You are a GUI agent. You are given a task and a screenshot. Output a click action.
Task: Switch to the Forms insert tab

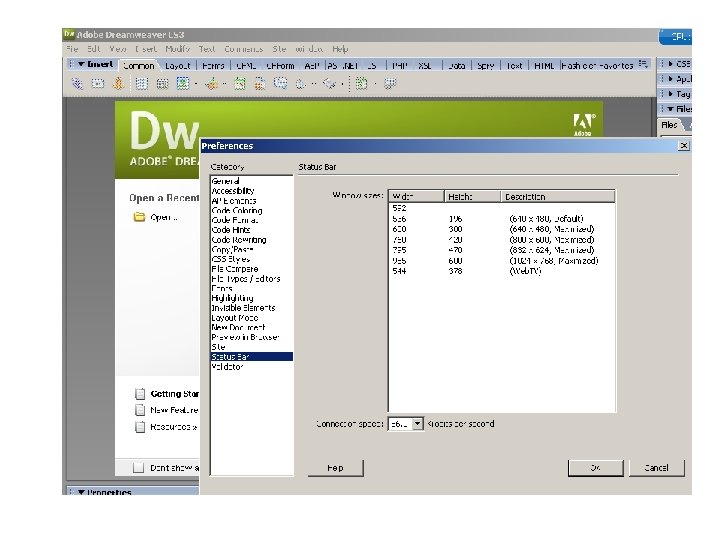[213, 66]
